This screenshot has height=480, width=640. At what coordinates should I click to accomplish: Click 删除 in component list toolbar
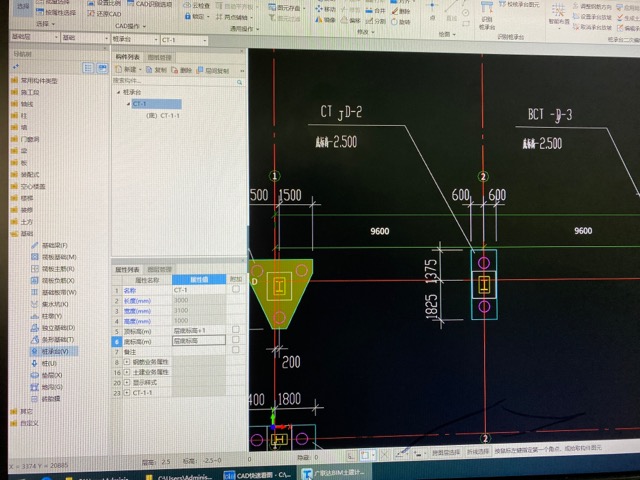[182, 70]
